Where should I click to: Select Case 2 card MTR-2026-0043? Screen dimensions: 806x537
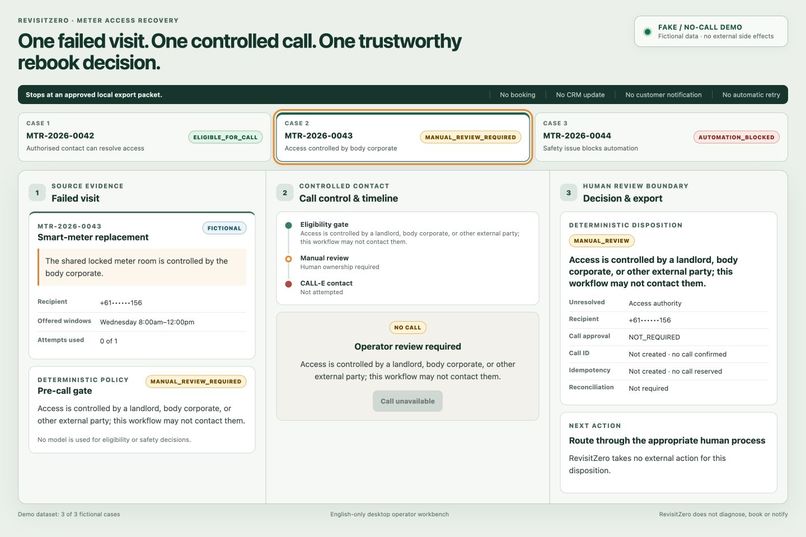(x=402, y=137)
